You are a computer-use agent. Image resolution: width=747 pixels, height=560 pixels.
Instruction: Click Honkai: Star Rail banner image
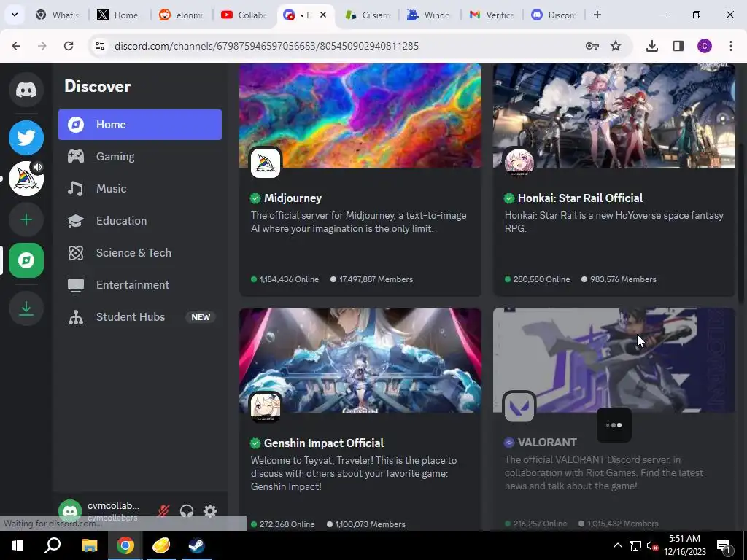(x=614, y=115)
